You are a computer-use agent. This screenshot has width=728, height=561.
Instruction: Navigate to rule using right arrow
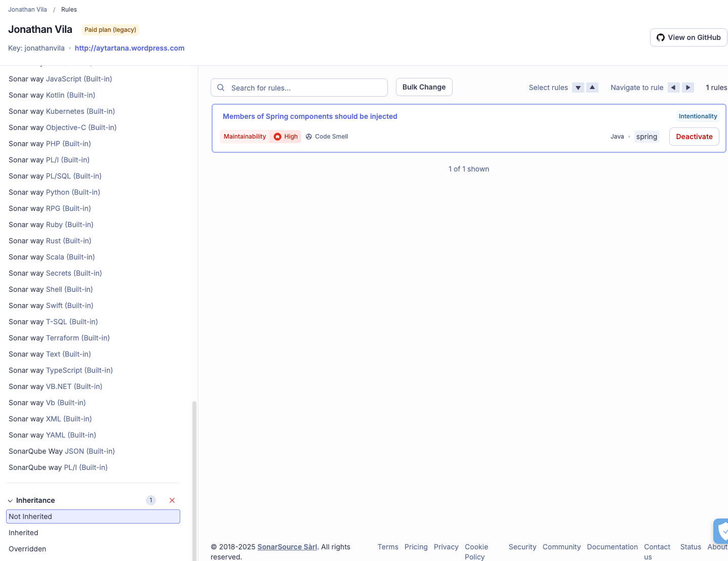point(688,88)
